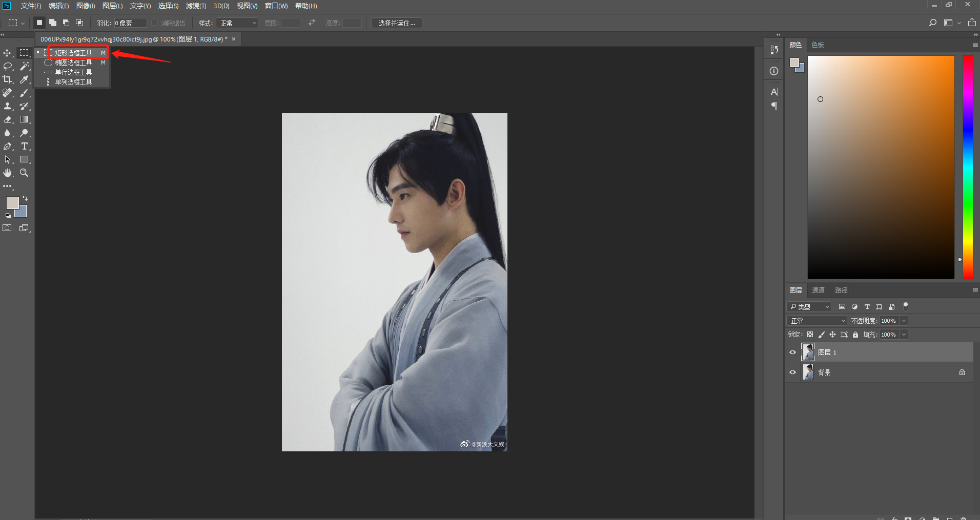Select the Eyedropper tool
980x520 pixels.
pos(24,79)
